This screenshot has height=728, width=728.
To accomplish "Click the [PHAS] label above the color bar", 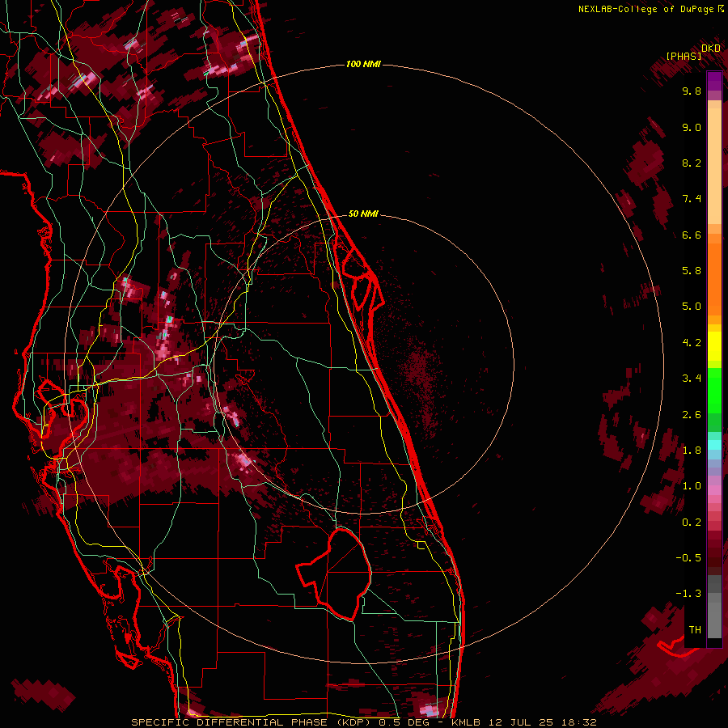I will pos(684,56).
